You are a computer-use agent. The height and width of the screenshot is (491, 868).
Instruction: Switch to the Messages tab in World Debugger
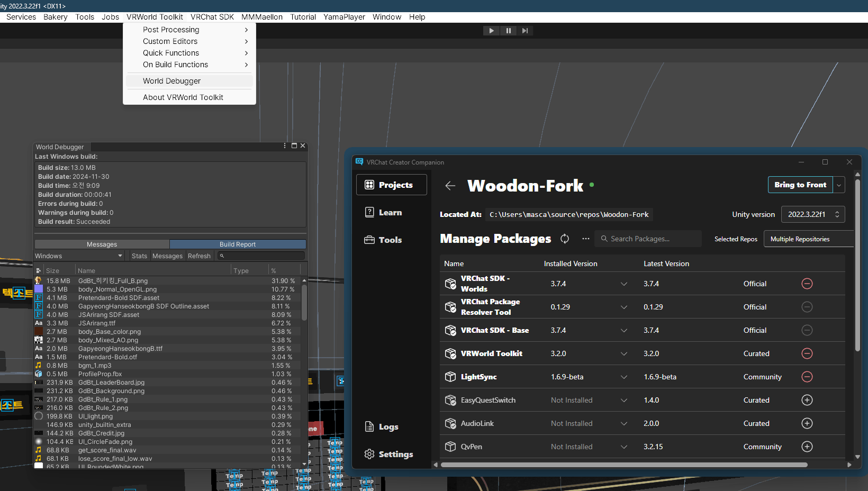point(102,244)
